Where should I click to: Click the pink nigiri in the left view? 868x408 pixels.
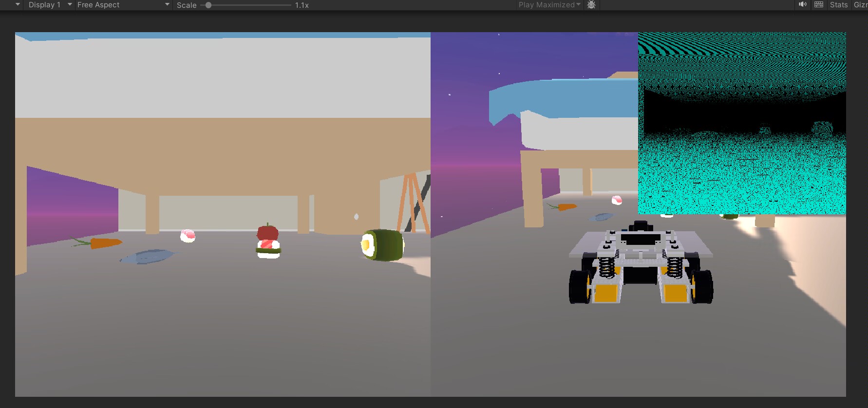(188, 236)
